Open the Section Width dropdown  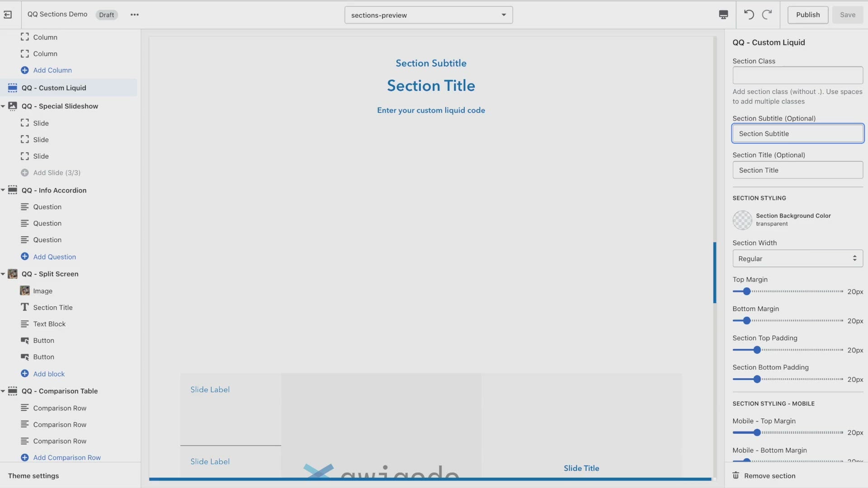(x=797, y=258)
